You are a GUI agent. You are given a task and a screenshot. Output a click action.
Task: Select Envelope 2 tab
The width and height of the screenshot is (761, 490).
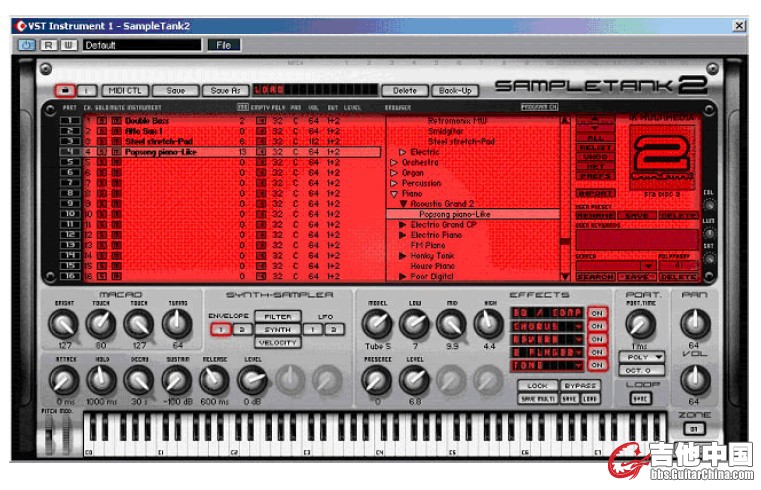click(x=242, y=329)
